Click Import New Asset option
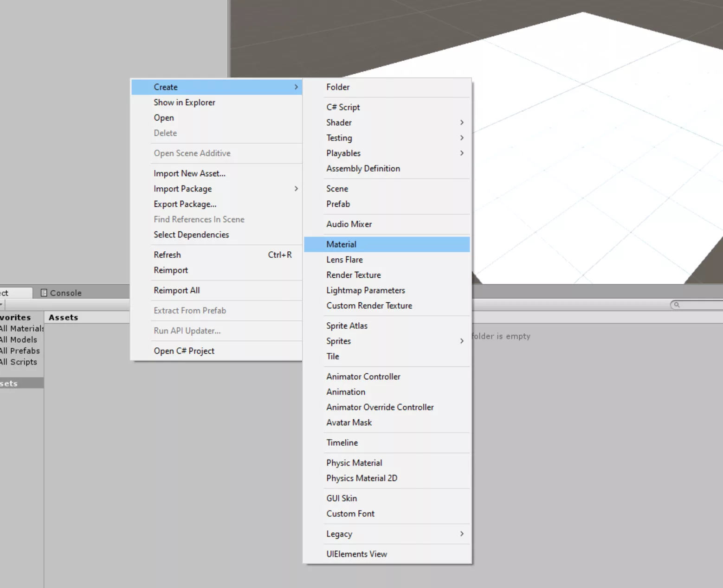723x588 pixels. point(189,173)
